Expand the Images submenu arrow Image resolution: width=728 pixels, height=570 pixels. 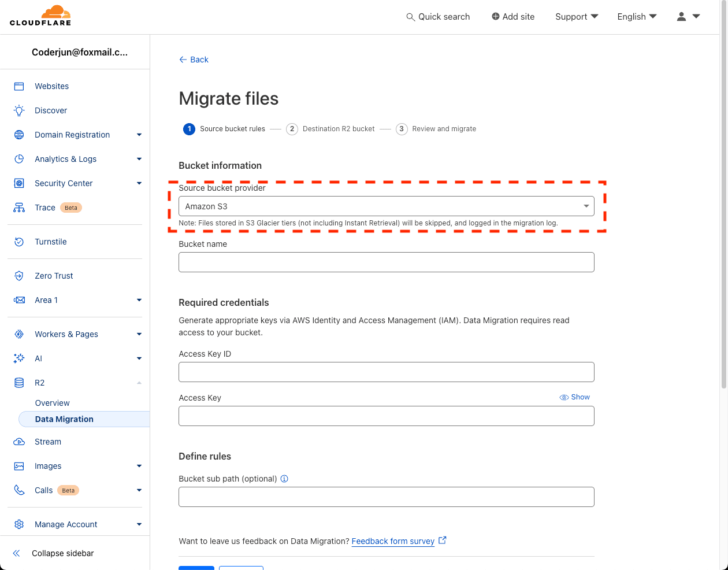[x=139, y=466]
